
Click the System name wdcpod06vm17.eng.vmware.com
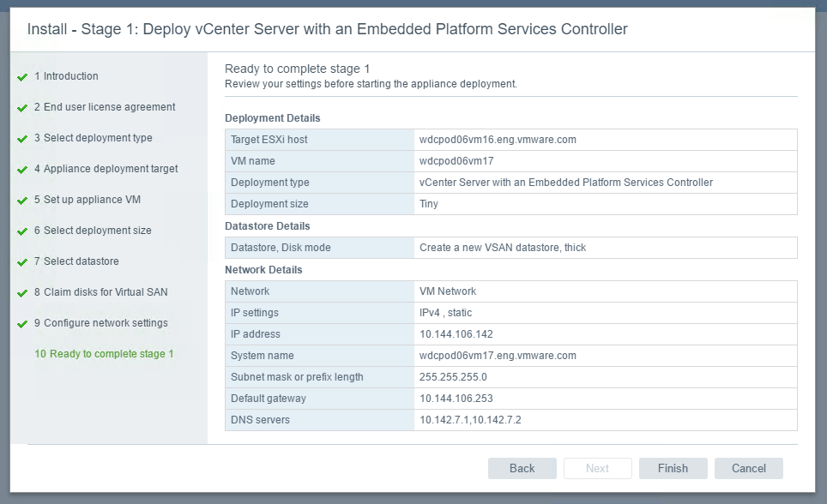(x=498, y=356)
